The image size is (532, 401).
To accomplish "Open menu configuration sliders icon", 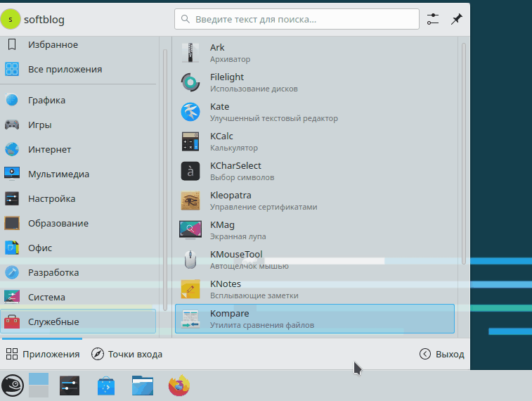I will (433, 20).
